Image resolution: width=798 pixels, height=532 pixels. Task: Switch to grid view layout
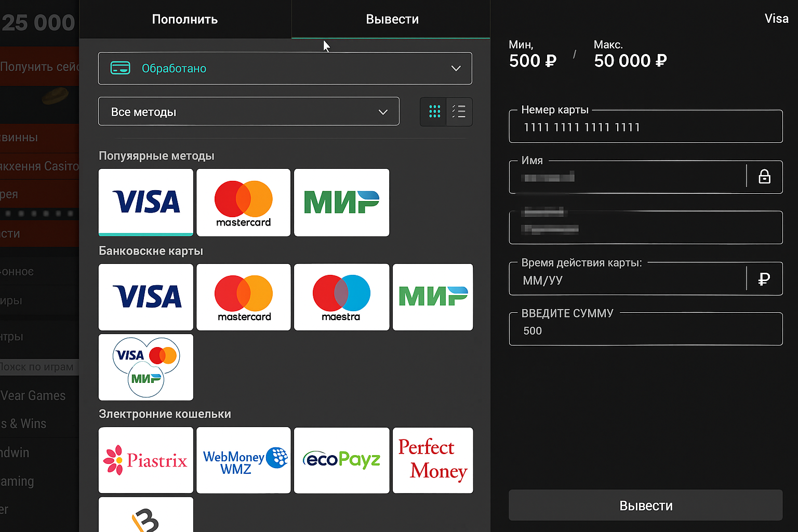[x=434, y=112]
